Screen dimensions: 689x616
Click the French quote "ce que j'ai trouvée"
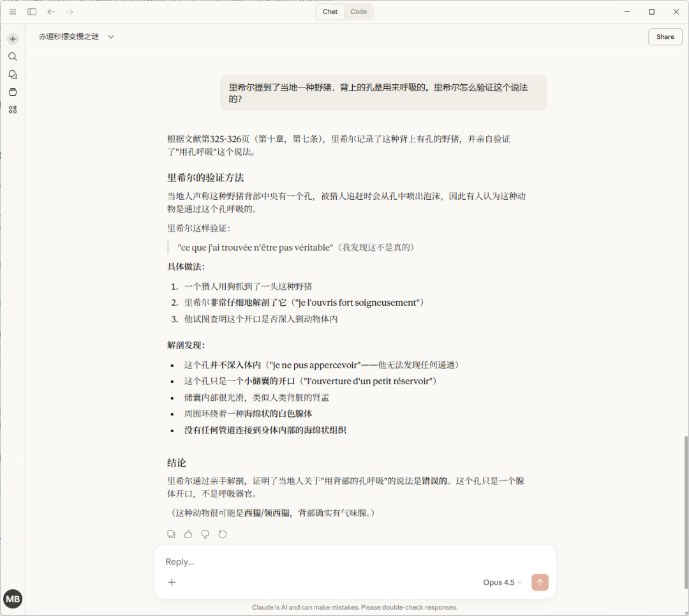click(x=255, y=248)
